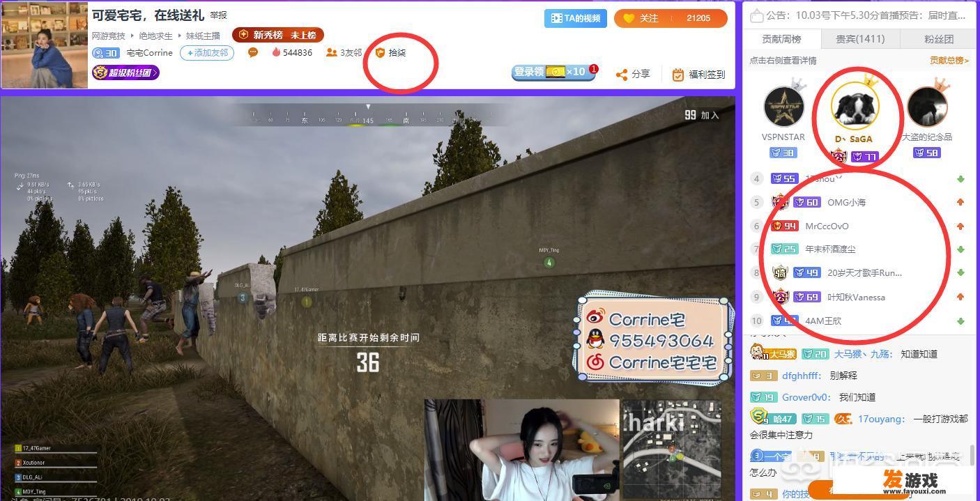Click the chat panel scrollbar
Screen dimensions: 980x501
[x=974, y=456]
